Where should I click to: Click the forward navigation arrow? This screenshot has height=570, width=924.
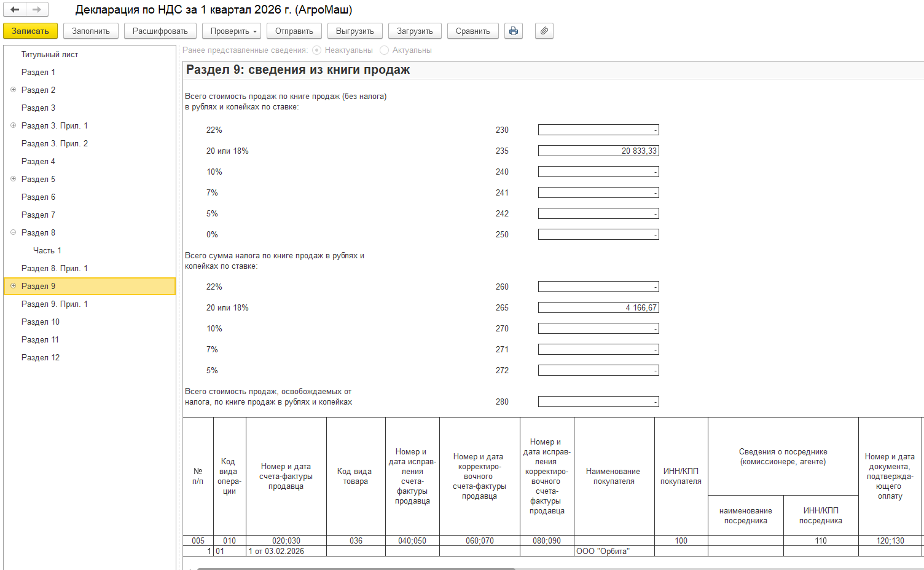37,10
